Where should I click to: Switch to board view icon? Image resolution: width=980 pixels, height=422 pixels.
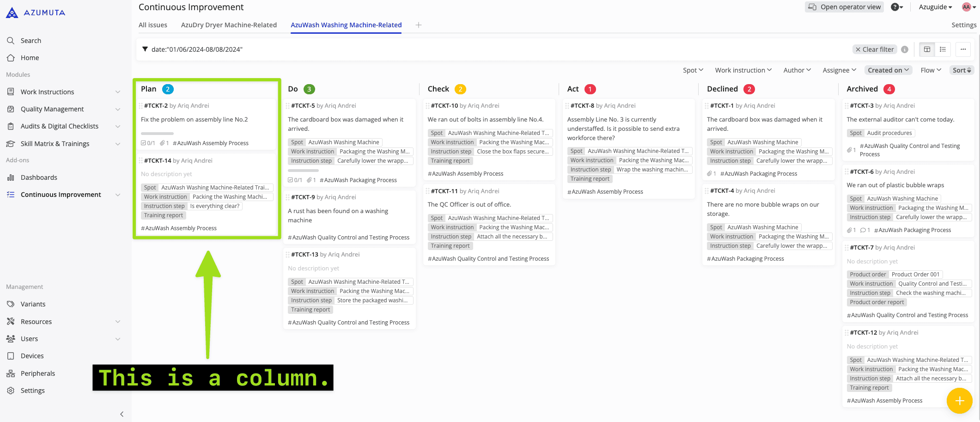tap(927, 49)
